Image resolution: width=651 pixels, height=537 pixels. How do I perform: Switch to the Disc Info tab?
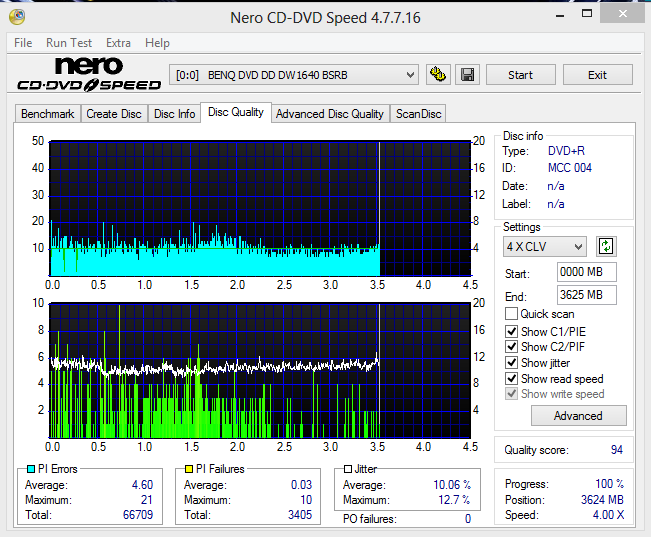point(174,114)
